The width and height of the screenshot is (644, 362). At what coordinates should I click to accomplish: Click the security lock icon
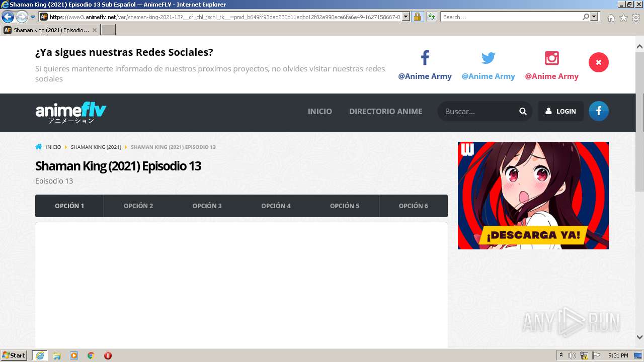tap(417, 17)
